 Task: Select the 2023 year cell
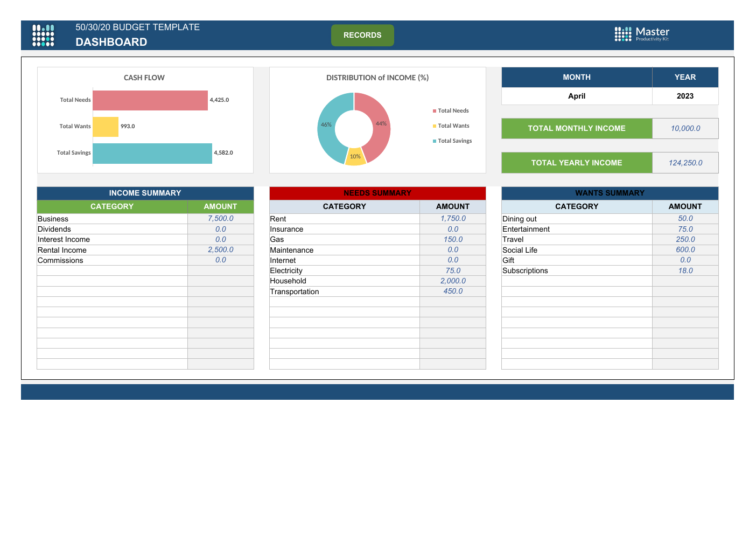(685, 96)
